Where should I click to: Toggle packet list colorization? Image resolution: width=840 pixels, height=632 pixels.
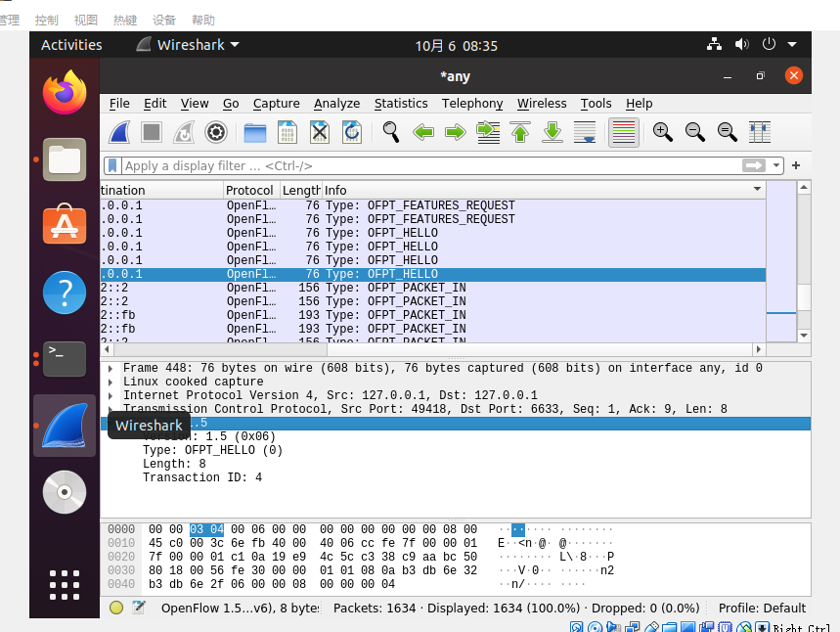(624, 132)
